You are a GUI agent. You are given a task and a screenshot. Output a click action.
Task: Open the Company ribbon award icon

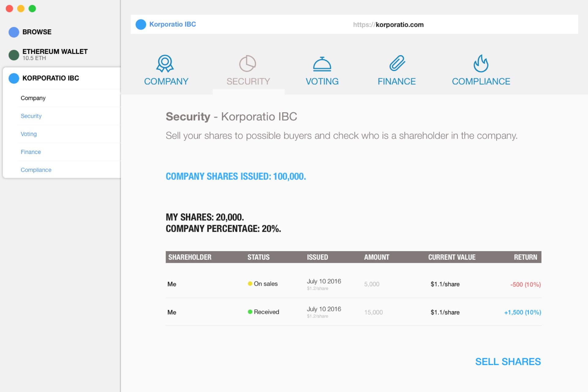(x=165, y=63)
